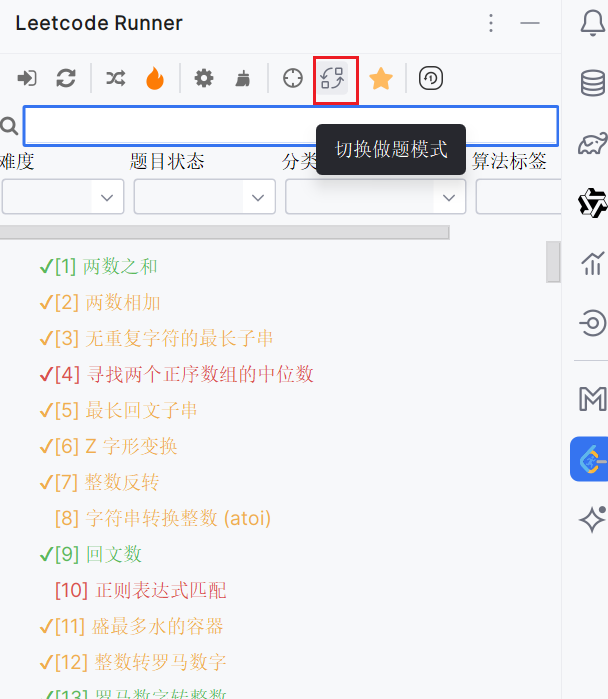Open the 难度 difficulty dropdown

point(63,197)
